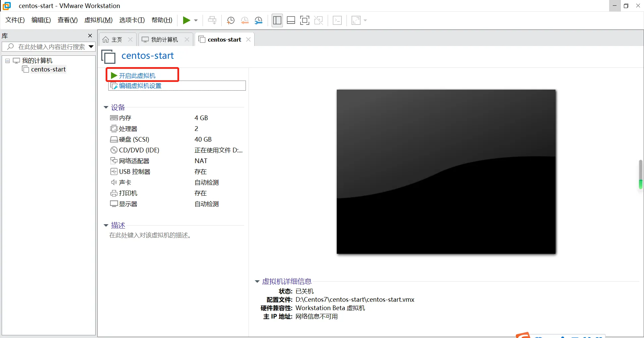This screenshot has width=644, height=338.
Task: Click Send Ctrl+Alt+Del toolbar icon
Action: point(212,20)
